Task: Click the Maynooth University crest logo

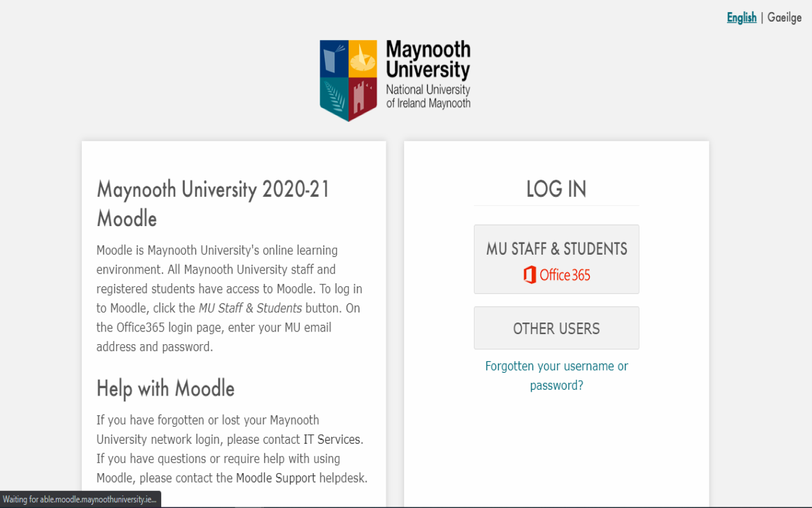Action: pyautogui.click(x=348, y=79)
